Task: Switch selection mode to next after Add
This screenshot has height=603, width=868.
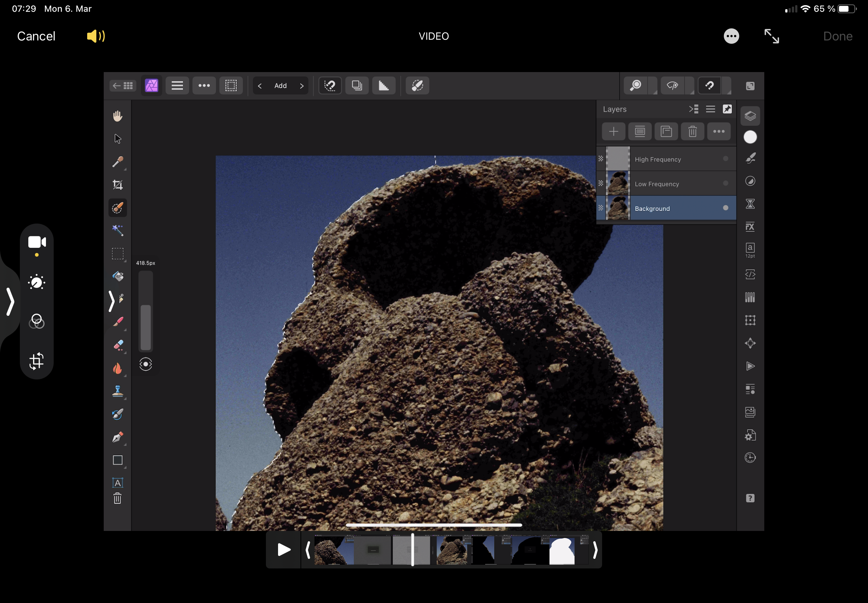Action: (x=302, y=86)
